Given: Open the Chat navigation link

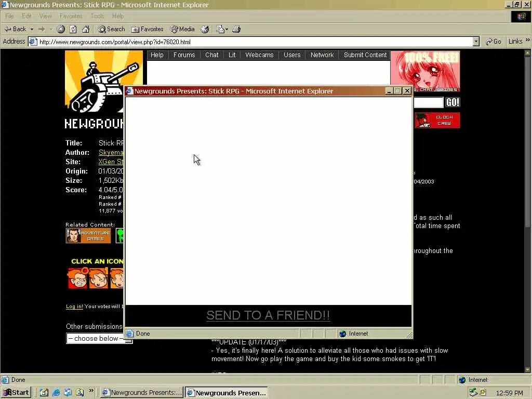Looking at the screenshot, I should 212,55.
